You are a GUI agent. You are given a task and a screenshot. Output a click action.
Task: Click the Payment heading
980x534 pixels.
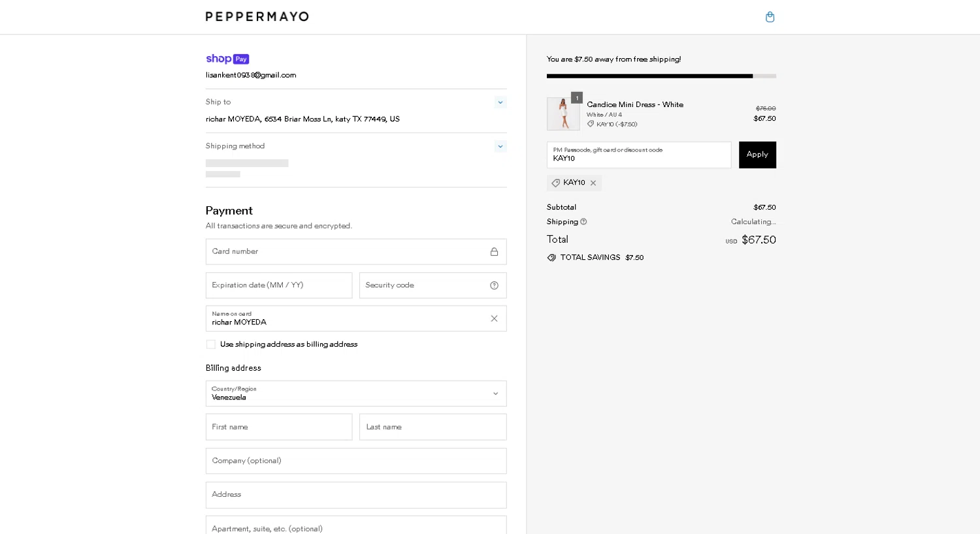pos(229,211)
